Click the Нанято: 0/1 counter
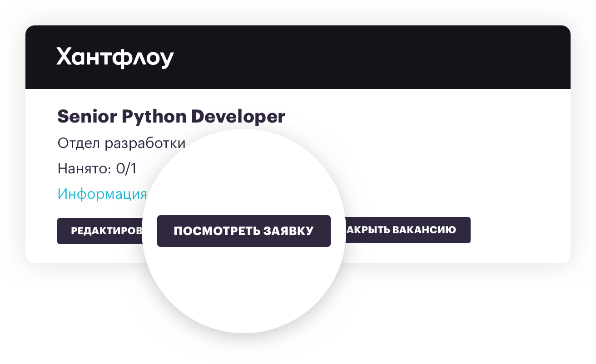Screen dimensions: 596x364 tap(97, 168)
